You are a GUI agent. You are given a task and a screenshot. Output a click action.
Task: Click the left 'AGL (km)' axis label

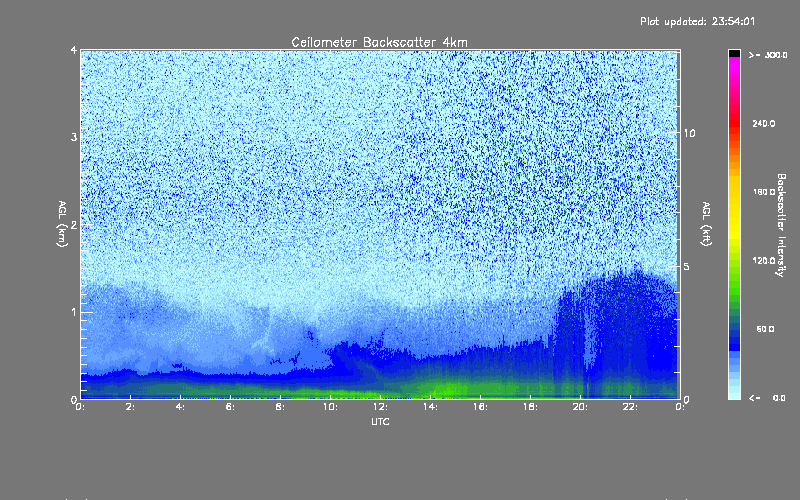point(62,224)
